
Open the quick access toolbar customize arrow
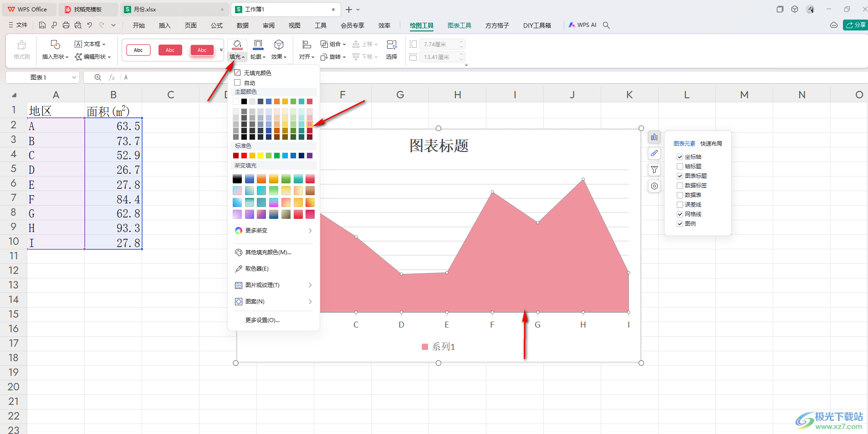point(113,25)
